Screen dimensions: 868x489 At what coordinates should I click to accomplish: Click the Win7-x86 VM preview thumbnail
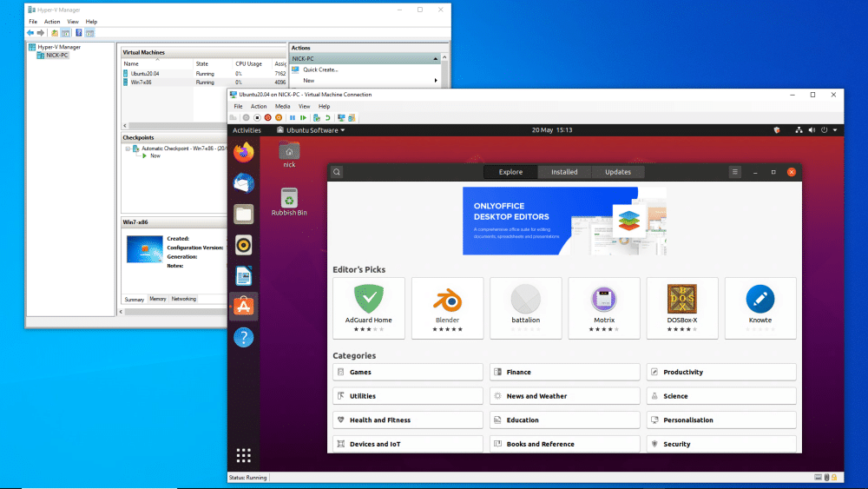pyautogui.click(x=144, y=249)
